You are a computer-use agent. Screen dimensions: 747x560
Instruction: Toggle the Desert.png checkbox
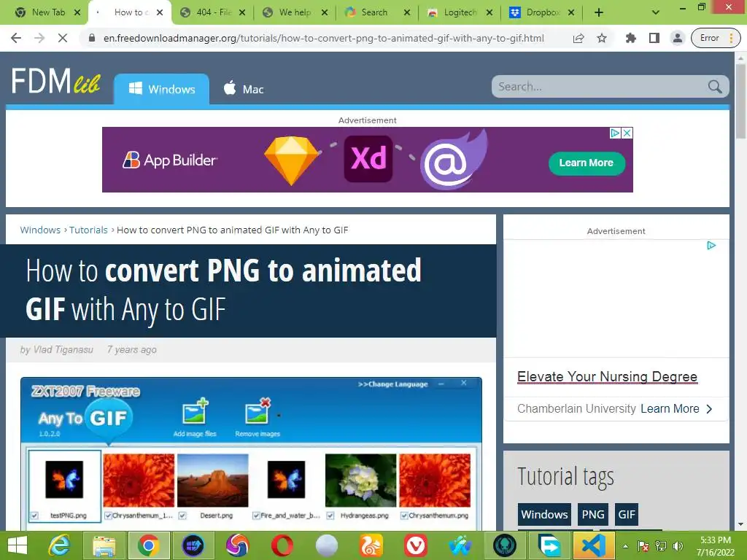click(182, 516)
